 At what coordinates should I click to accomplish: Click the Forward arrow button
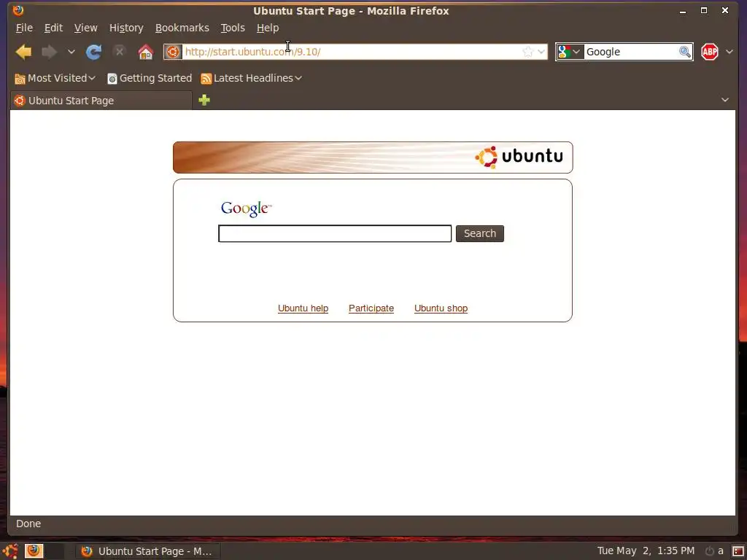click(49, 52)
